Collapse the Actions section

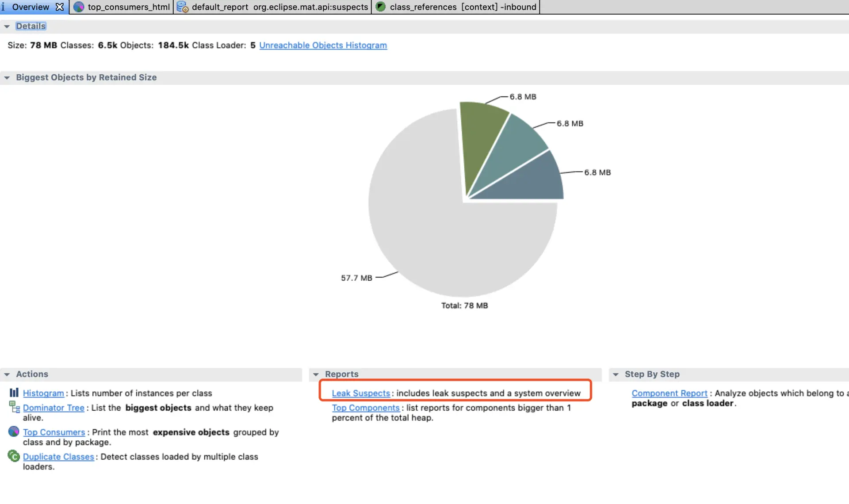tap(7, 374)
